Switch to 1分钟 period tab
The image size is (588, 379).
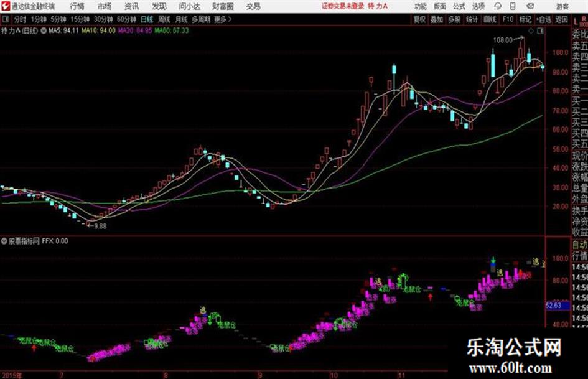(38, 19)
